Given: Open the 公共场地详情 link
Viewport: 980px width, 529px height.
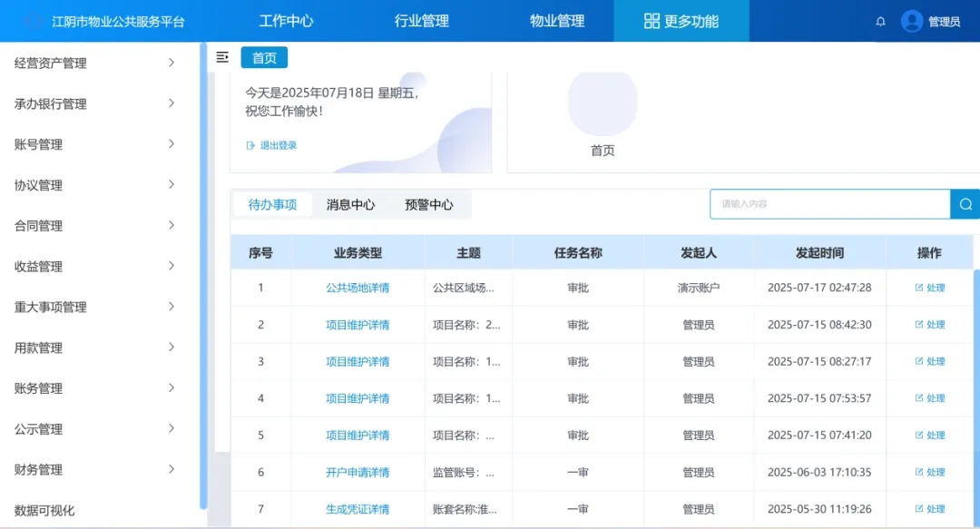Looking at the screenshot, I should [358, 288].
